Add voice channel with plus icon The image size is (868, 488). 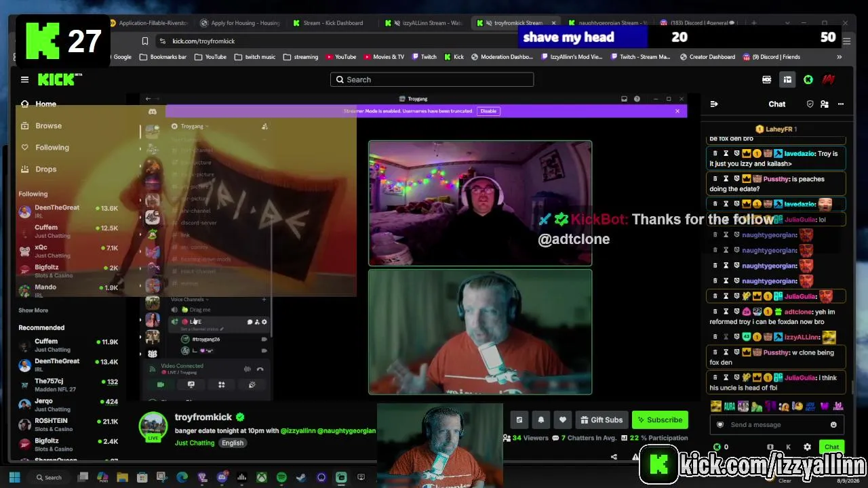[x=264, y=300]
